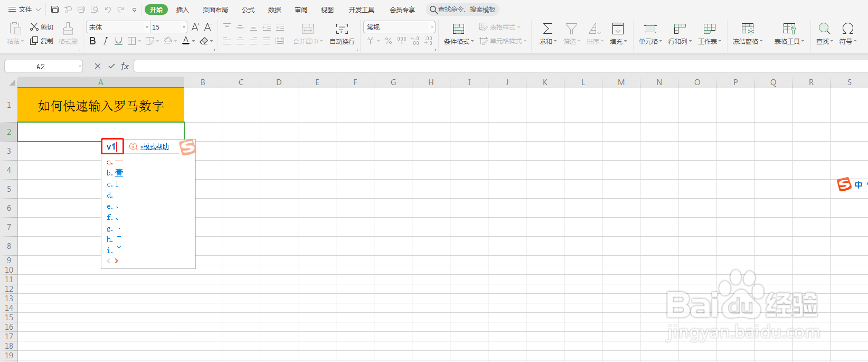Click the Undo arrow
The width and height of the screenshot is (868, 362).
click(108, 10)
